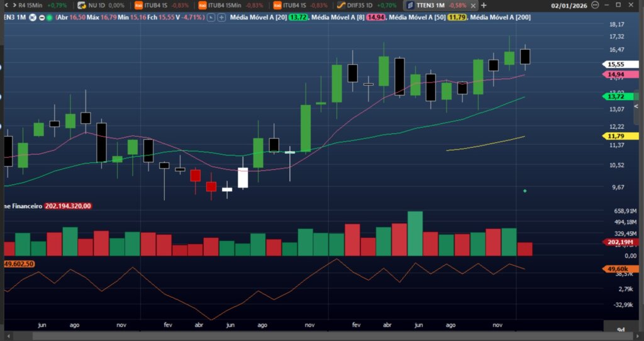The width and height of the screenshot is (644, 341).
Task: Switch to the ITUB4 15Min tab
Action: 221,5
